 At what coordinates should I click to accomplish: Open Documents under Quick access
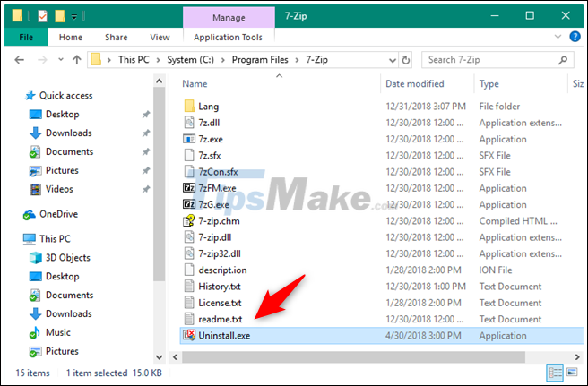[x=69, y=151]
